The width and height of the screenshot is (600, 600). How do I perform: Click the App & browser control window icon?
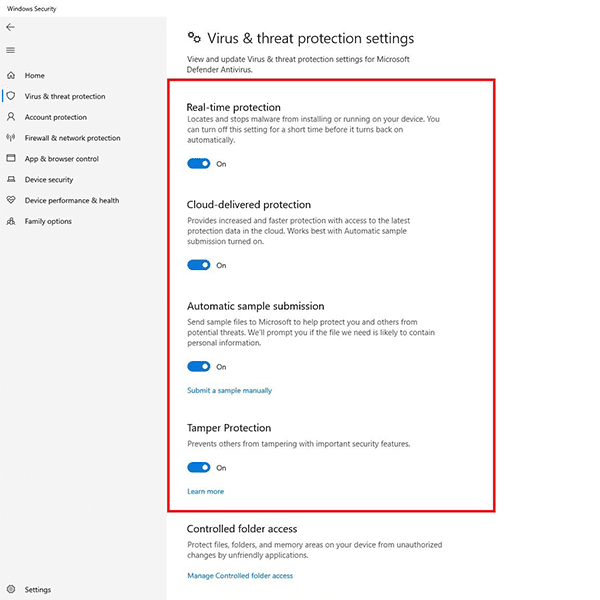11,158
